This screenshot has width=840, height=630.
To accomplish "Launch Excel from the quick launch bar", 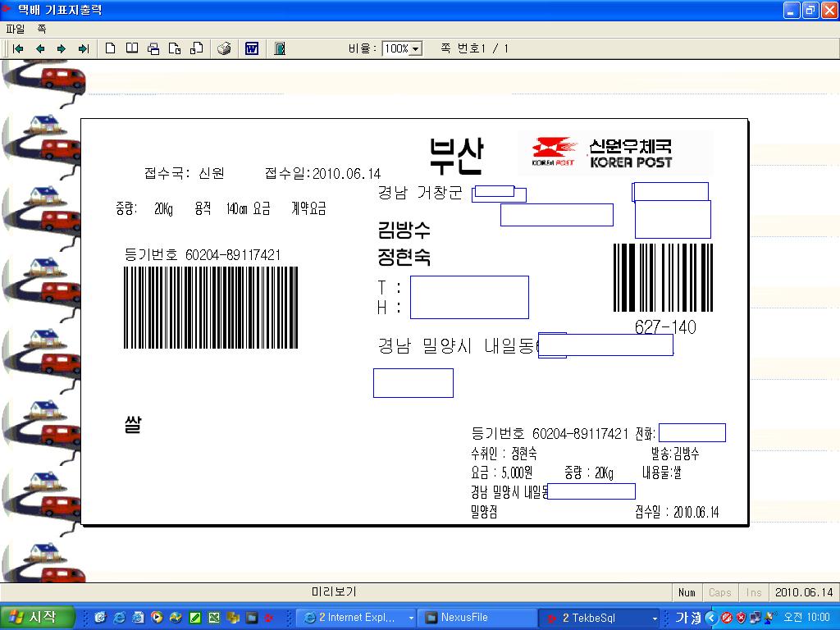I will pyautogui.click(x=214, y=618).
